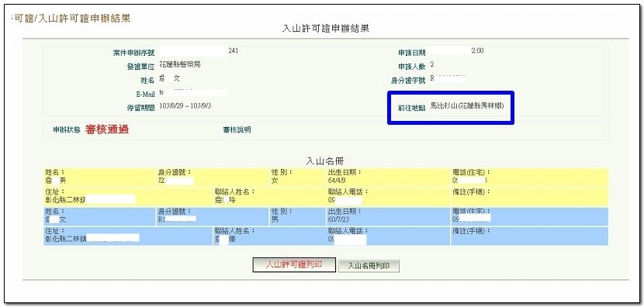This screenshot has height=307, width=644.
Task: Select the 審核通過 status text
Action: point(107,129)
